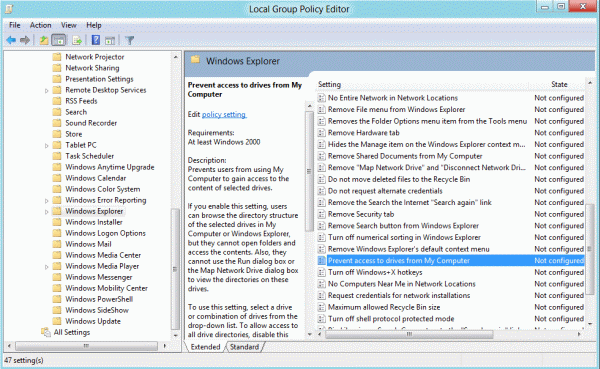The image size is (600, 369).
Task: Open the View menu
Action: tap(68, 25)
